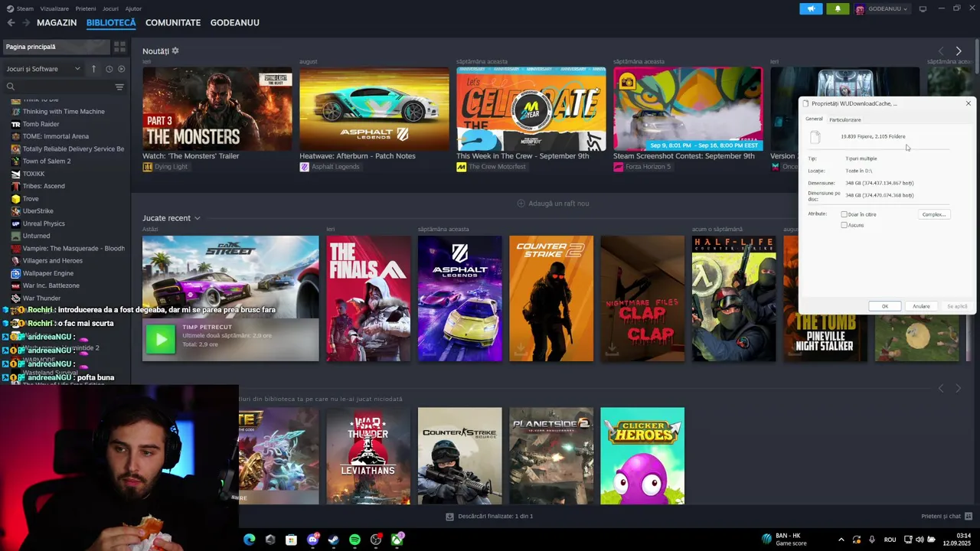Toggle 'Doar în citire' checkbox

[844, 214]
